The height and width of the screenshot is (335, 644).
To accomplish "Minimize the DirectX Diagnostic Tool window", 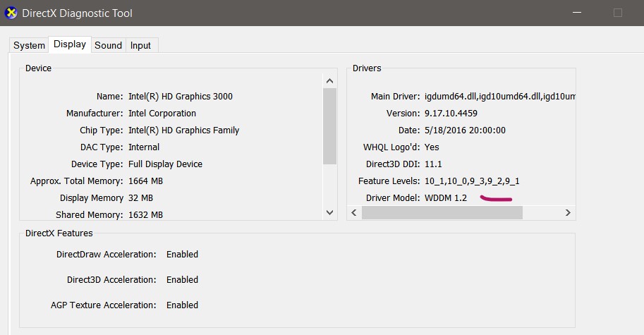I will tap(577, 13).
